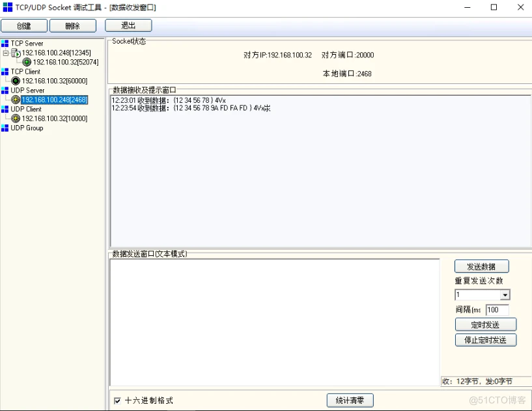Viewport: 532px width, 411px height.
Task: Click the TCP Client section icon
Action: point(5,72)
